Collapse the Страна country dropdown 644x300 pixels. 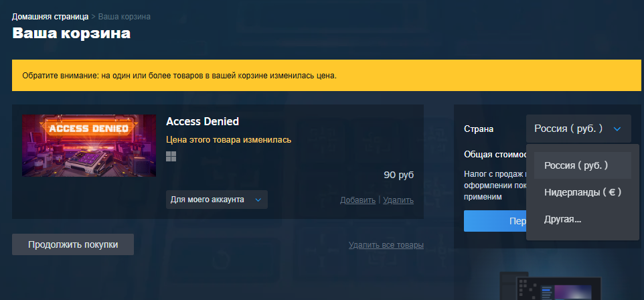pos(578,129)
